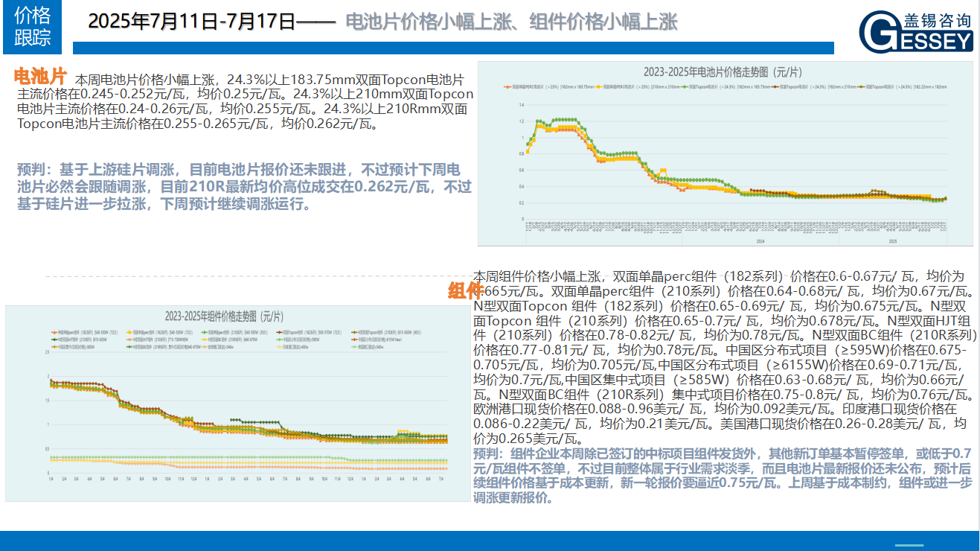This screenshot has height=551, width=980.
Task: Click the cell price chart plot area
Action: [x=733, y=164]
